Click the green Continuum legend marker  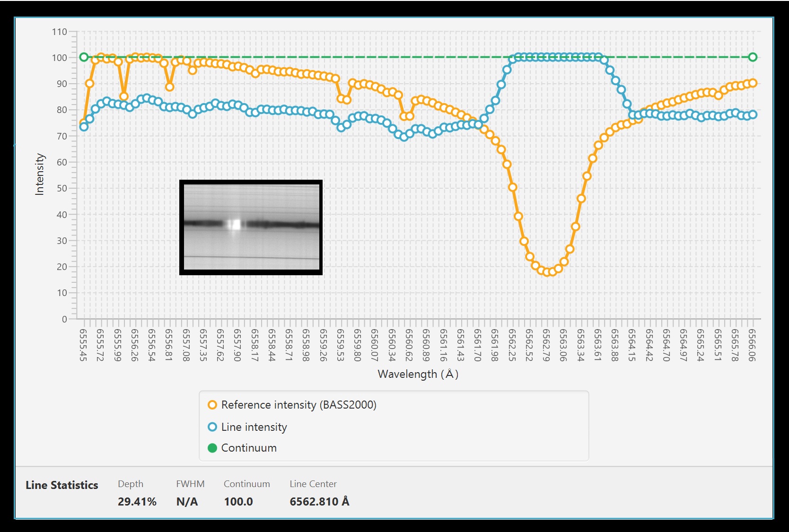click(212, 448)
